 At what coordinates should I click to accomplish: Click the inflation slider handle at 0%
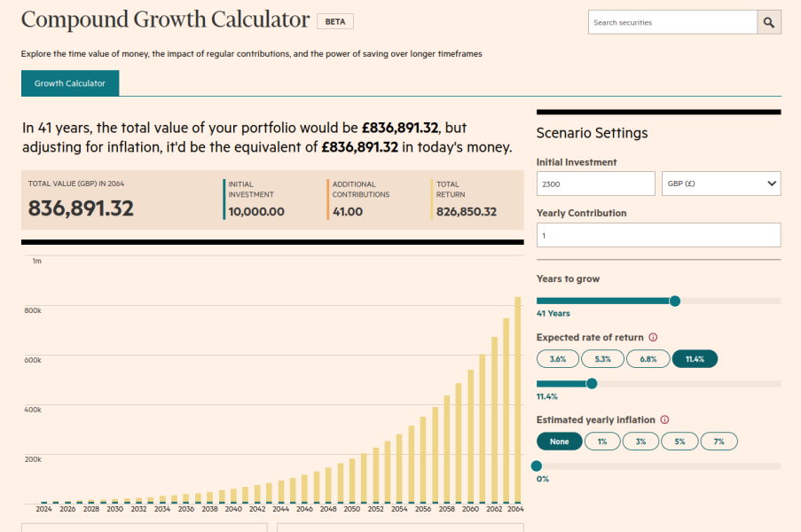point(537,465)
